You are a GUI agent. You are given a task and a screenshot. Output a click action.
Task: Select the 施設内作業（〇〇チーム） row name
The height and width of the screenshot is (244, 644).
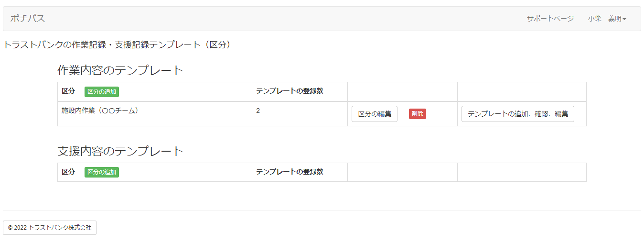pyautogui.click(x=100, y=111)
